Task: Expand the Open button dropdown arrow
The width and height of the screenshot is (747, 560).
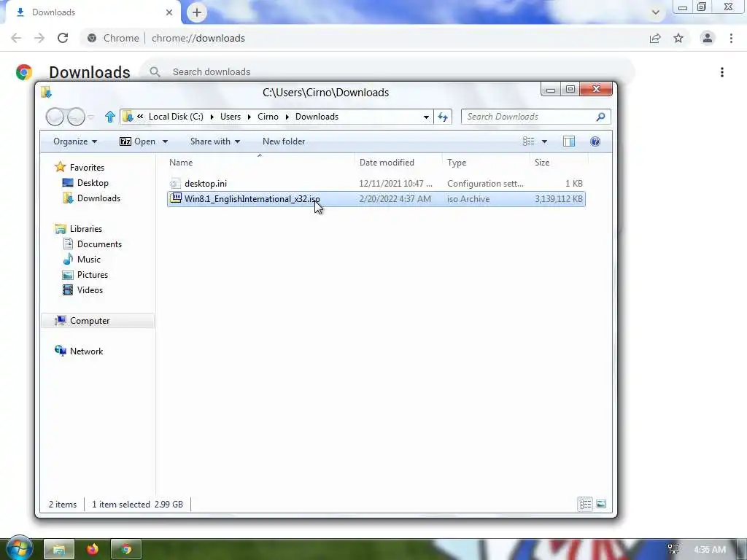Action: point(165,141)
